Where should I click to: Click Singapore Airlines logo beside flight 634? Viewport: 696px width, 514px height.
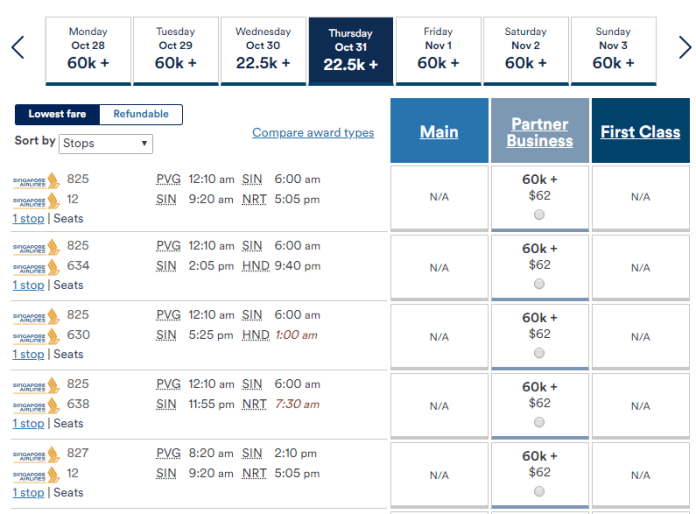[36, 267]
